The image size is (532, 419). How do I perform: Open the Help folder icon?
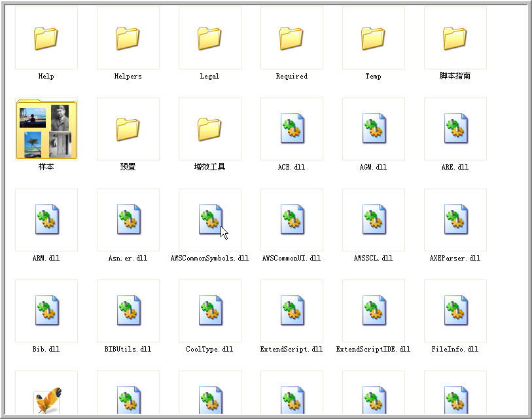point(46,39)
